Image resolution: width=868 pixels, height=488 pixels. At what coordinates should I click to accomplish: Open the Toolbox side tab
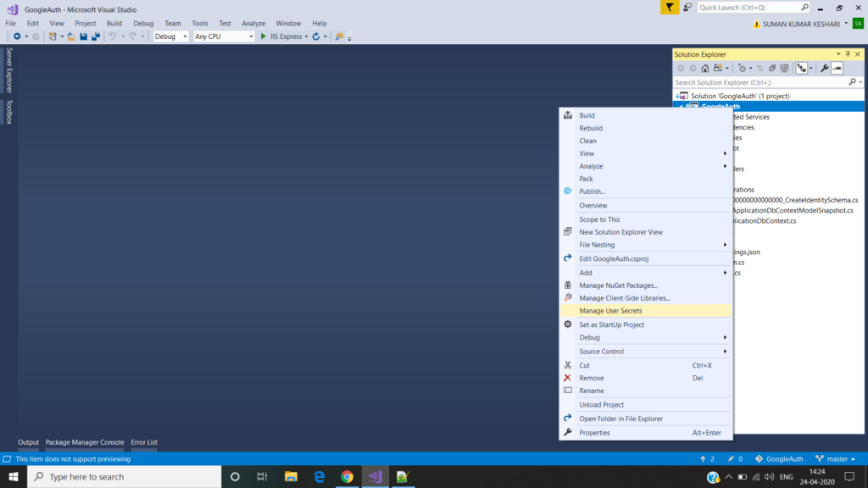click(8, 112)
